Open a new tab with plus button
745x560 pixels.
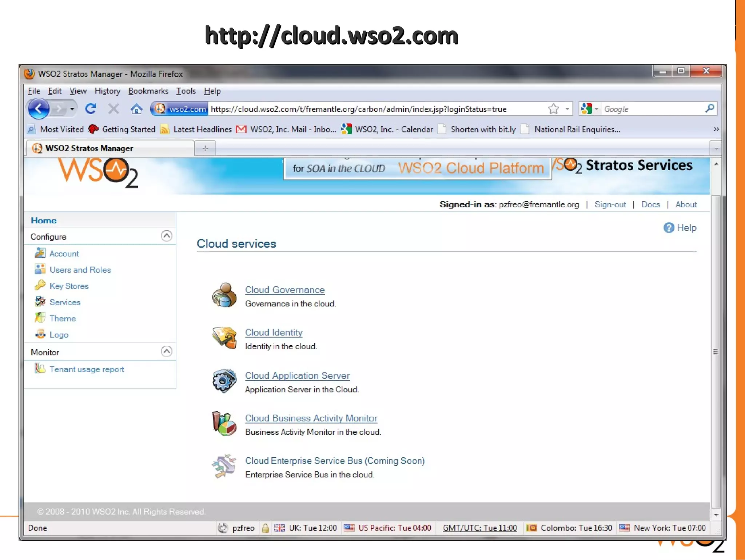(205, 148)
